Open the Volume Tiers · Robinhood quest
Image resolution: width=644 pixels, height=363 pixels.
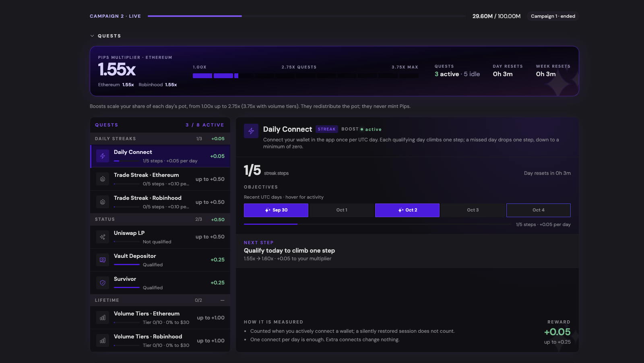160,340
